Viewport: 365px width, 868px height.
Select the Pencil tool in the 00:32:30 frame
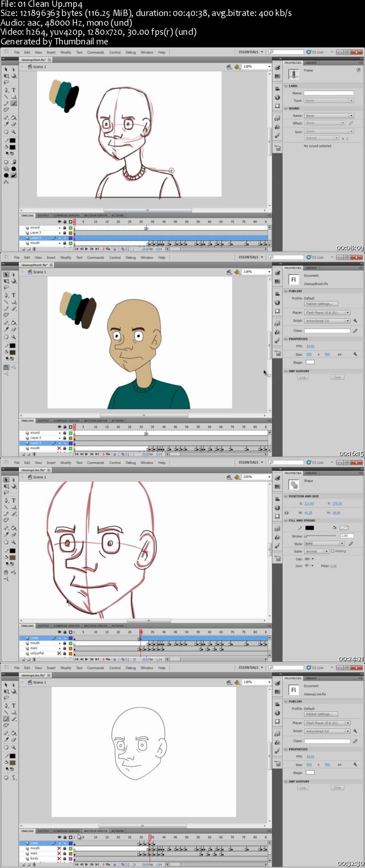[x=6, y=719]
